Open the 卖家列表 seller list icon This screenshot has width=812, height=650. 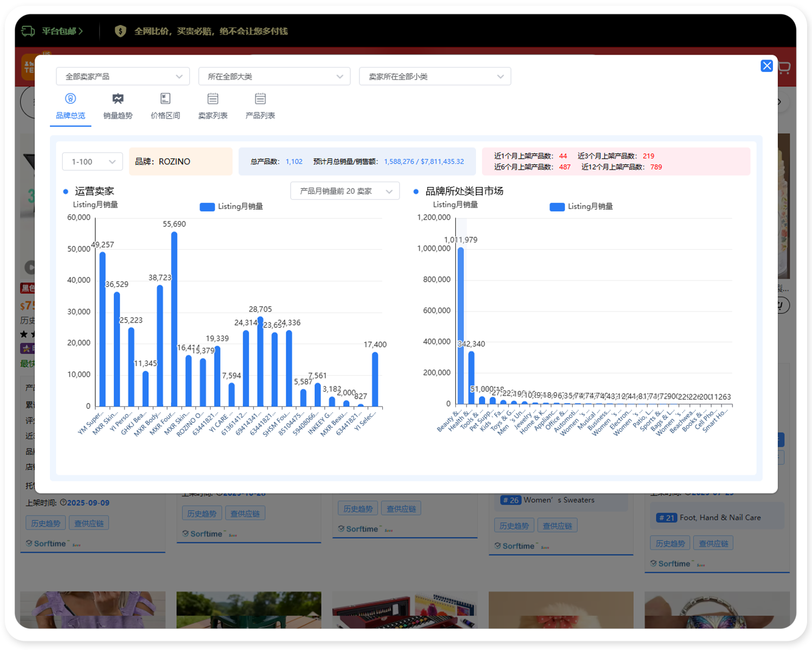(213, 99)
